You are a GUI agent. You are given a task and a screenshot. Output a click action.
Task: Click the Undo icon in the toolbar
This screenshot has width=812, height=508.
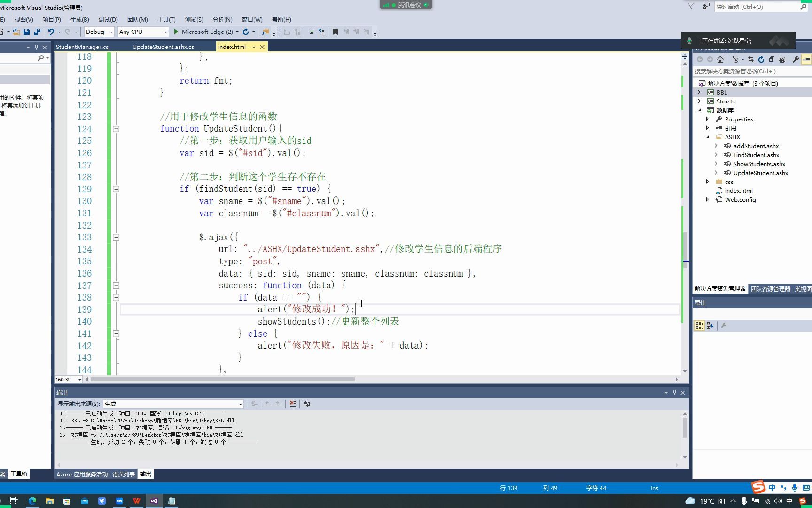(50, 32)
